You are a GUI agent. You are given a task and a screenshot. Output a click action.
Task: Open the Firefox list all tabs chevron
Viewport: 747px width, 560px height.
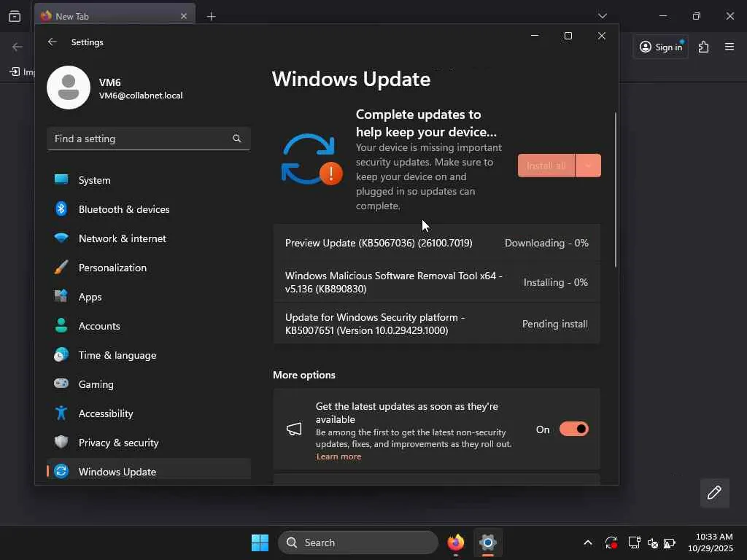602,16
